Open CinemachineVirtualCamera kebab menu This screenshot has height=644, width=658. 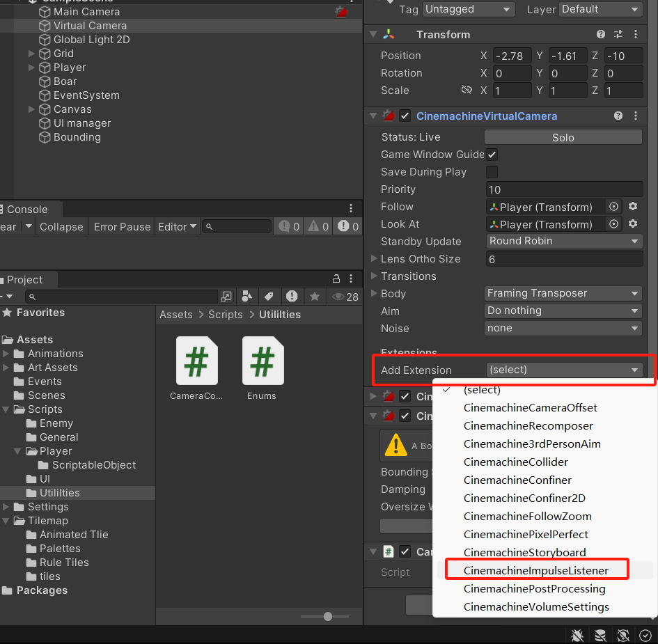click(635, 116)
